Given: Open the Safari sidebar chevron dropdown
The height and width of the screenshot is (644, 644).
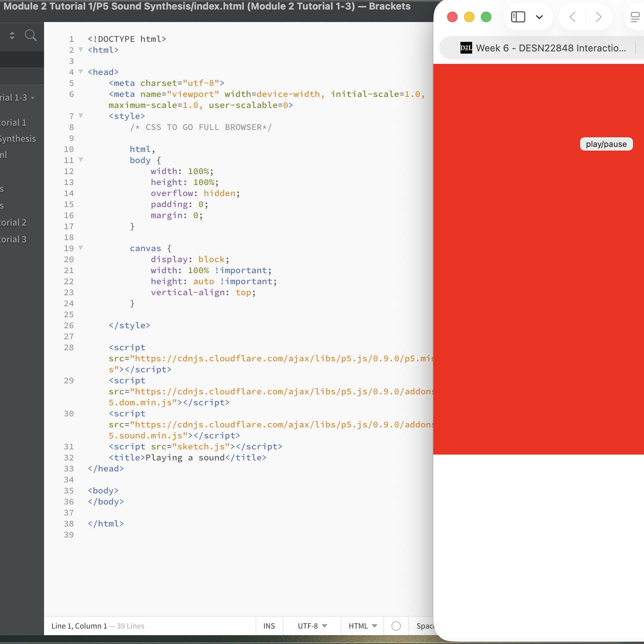Looking at the screenshot, I should pyautogui.click(x=539, y=17).
